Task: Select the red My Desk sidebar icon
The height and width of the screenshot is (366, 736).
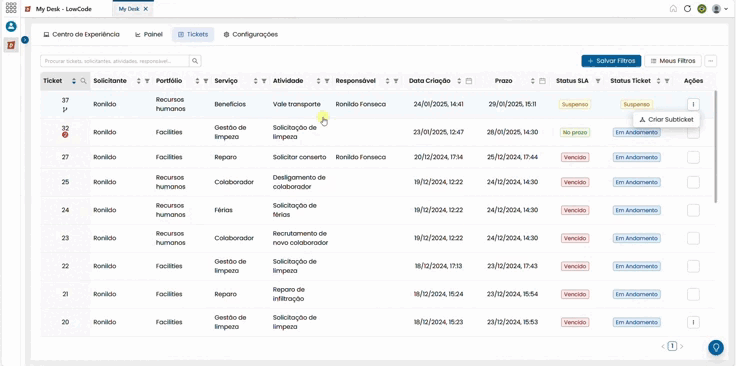Action: tap(11, 45)
